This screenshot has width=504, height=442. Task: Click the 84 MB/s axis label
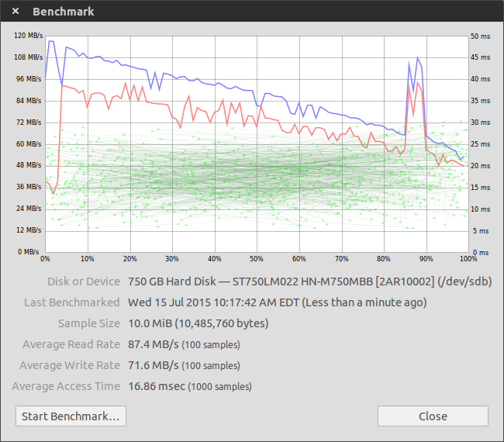click(x=29, y=101)
